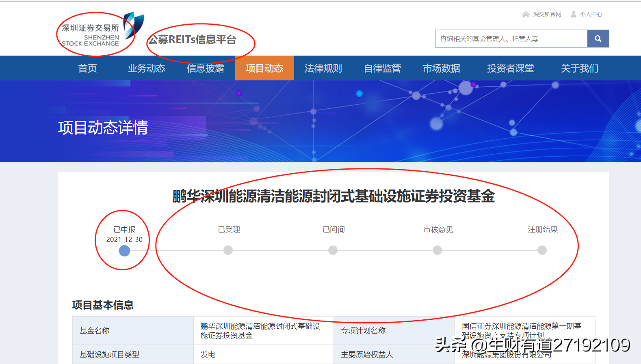
Task: Open the 投资者课堂 menu
Action: (511, 68)
